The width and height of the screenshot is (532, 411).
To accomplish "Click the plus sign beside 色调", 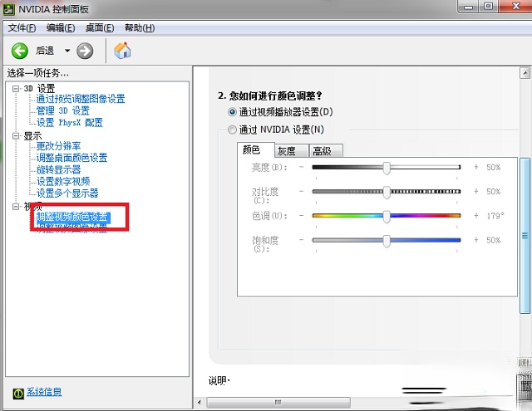I will pyautogui.click(x=476, y=216).
